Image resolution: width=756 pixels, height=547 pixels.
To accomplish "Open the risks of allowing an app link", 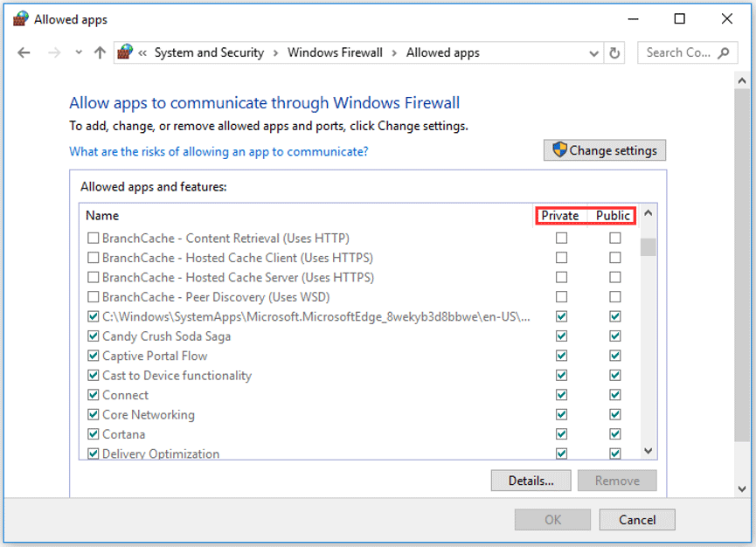I will (x=218, y=151).
